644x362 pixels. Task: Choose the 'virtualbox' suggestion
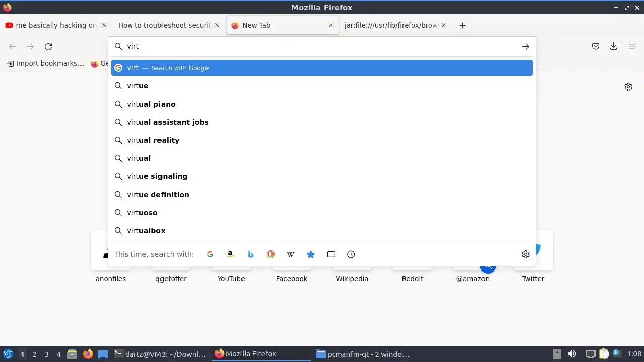pyautogui.click(x=322, y=231)
